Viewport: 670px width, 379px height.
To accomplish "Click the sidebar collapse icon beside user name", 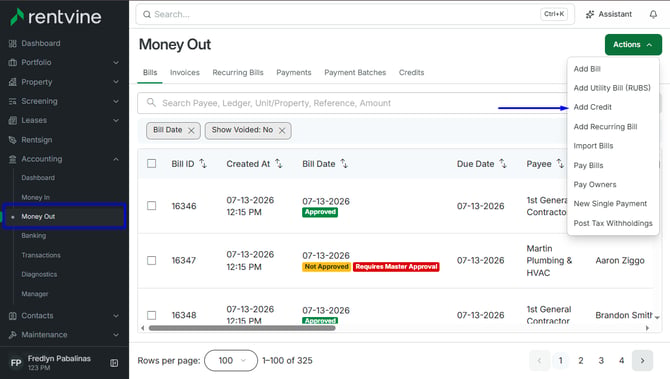I will [114, 363].
